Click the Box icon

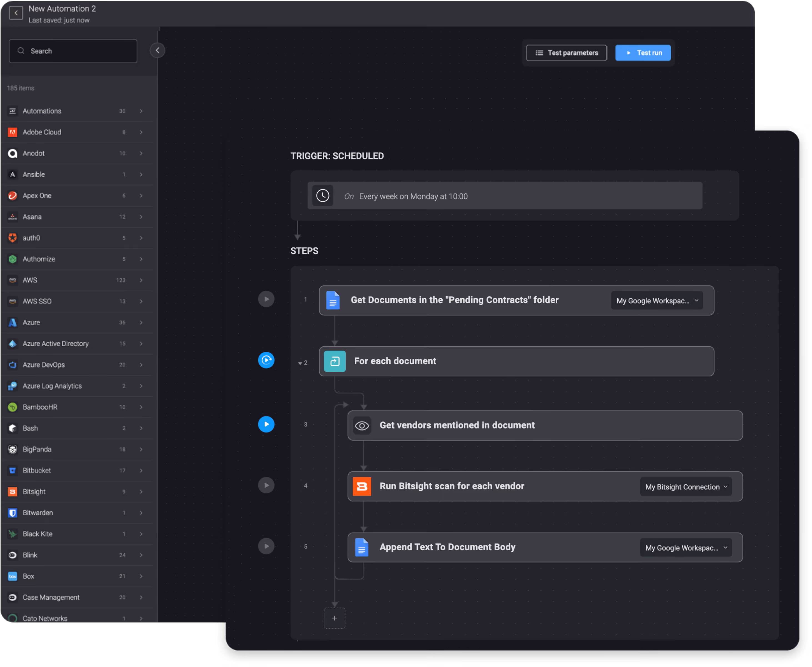click(13, 577)
